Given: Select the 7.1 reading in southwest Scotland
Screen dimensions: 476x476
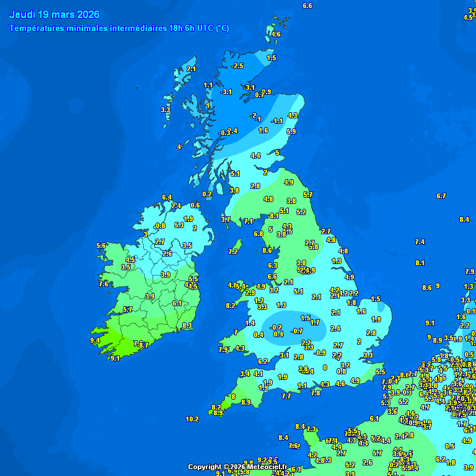Looking at the screenshot, I should click(x=249, y=222).
